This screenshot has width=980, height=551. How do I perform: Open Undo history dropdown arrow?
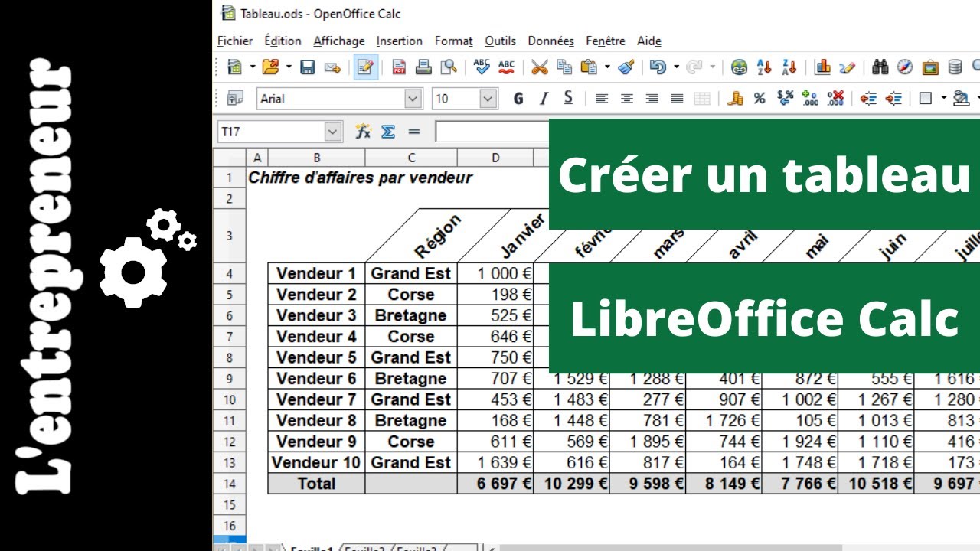[x=676, y=67]
